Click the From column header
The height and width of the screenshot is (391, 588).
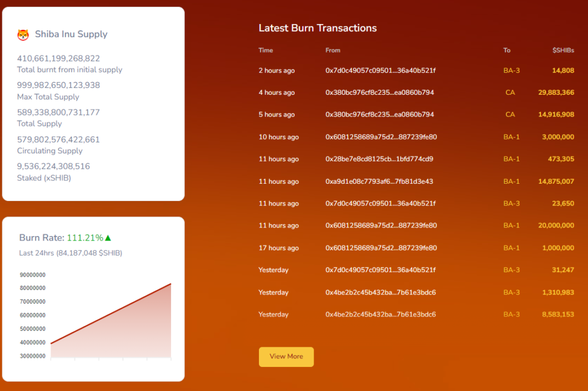click(x=332, y=51)
